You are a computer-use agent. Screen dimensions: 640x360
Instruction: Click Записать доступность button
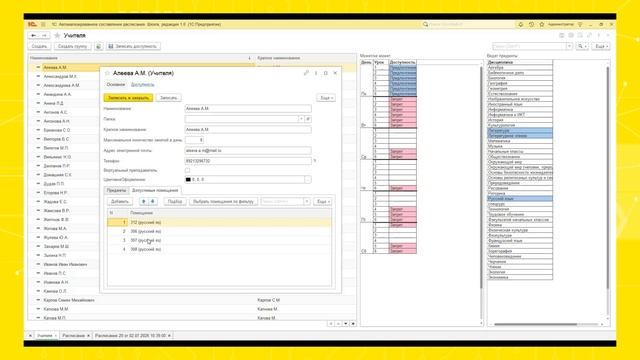coord(133,47)
